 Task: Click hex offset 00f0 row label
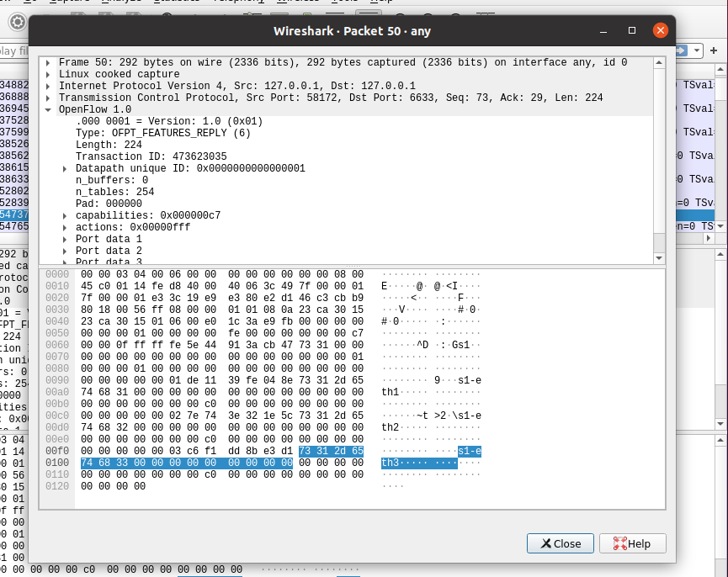pos(57,451)
